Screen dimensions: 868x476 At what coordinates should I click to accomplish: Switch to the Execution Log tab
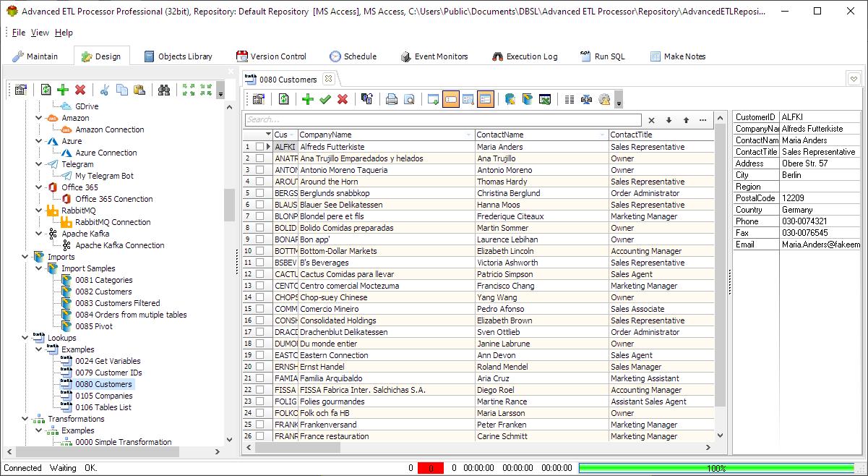(x=525, y=56)
